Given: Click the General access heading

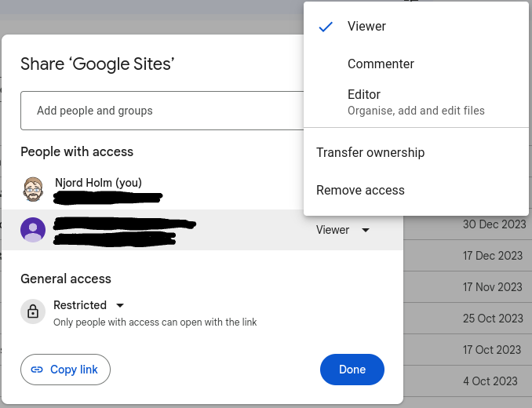Looking at the screenshot, I should pyautogui.click(x=66, y=279).
